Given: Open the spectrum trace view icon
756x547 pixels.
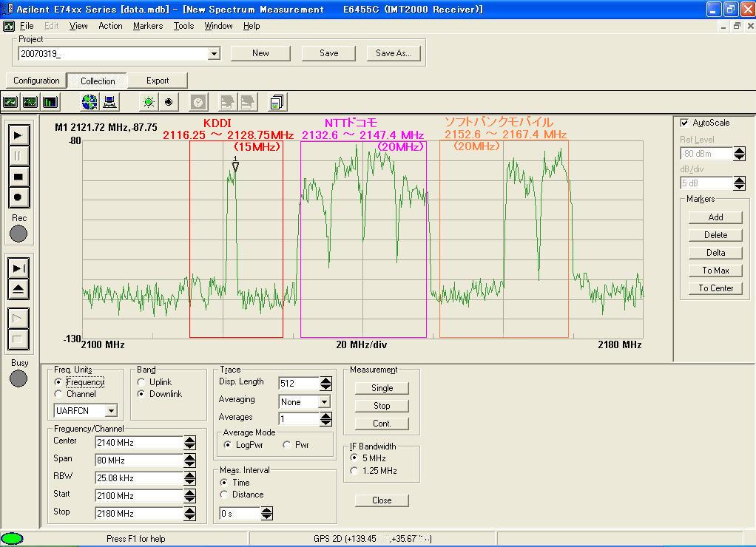Looking at the screenshot, I should 10,102.
